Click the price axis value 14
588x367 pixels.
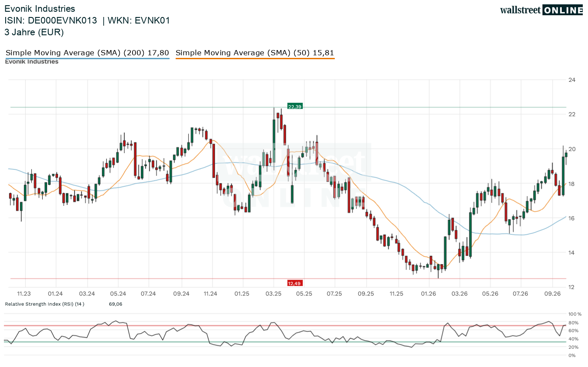(572, 253)
